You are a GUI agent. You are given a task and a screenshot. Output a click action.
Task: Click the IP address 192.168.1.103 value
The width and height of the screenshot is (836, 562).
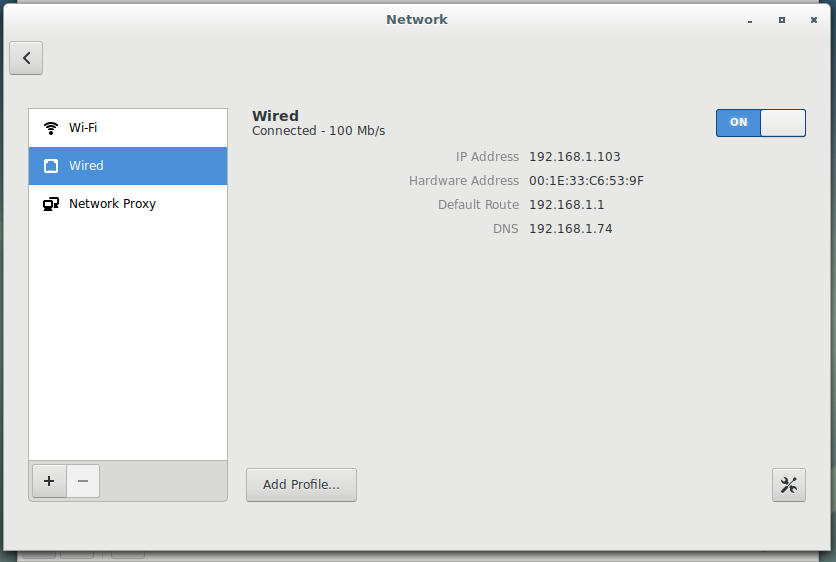coord(575,157)
